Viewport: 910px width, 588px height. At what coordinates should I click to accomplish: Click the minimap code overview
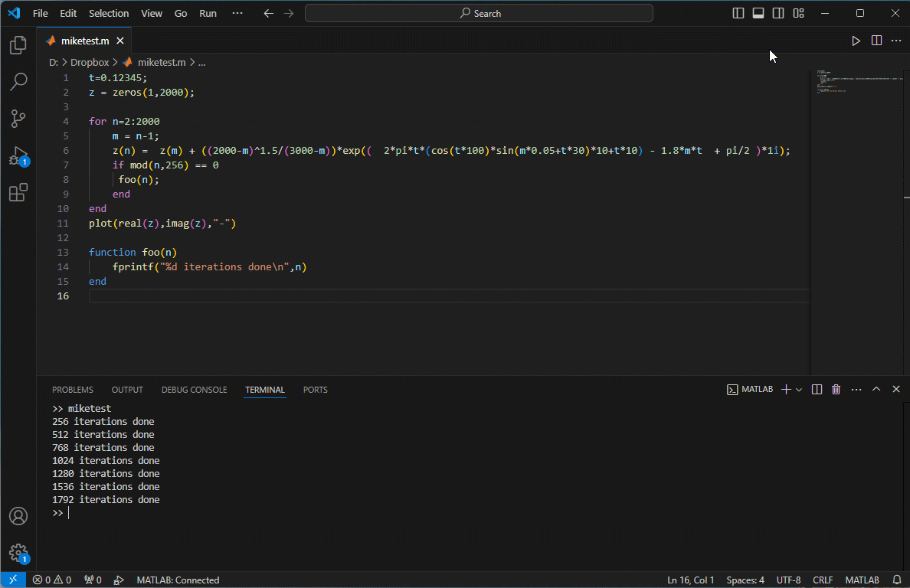point(856,223)
